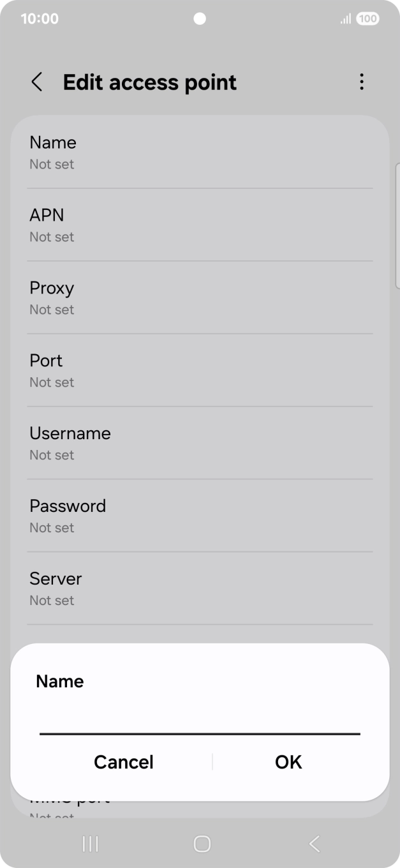The image size is (400, 868).
Task: Select the Password setting row
Action: [200, 514]
